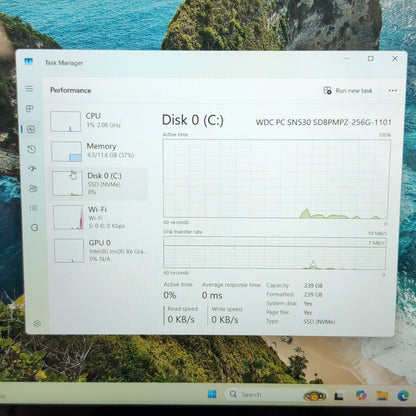This screenshot has height=416, width=416.
Task: Open the Windows Start button
Action: point(212,394)
